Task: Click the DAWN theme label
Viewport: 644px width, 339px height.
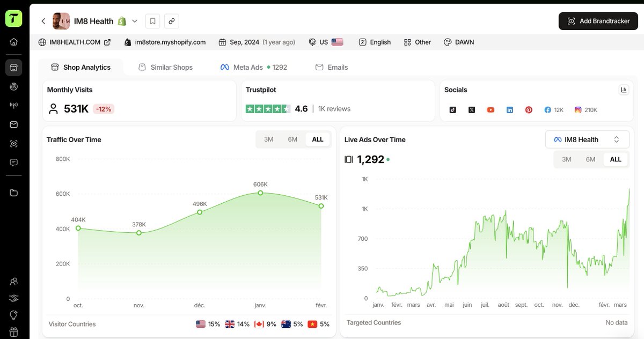Action: tap(459, 42)
